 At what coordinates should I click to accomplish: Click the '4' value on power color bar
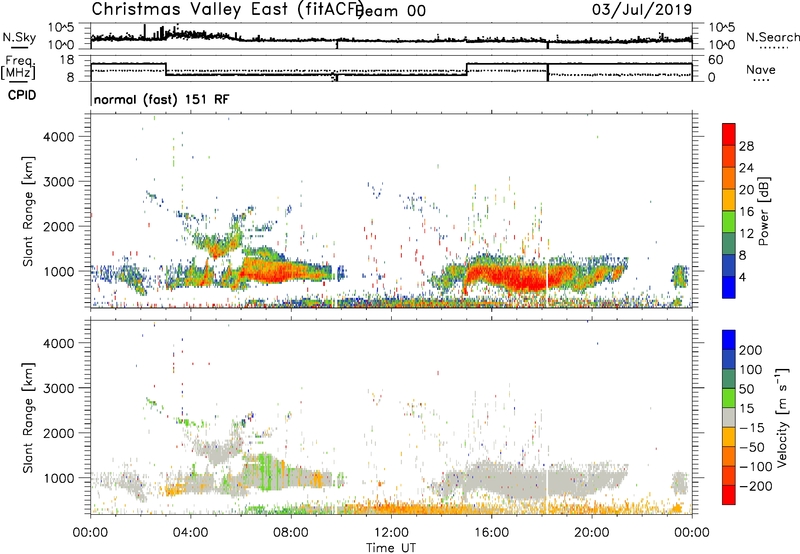point(742,278)
